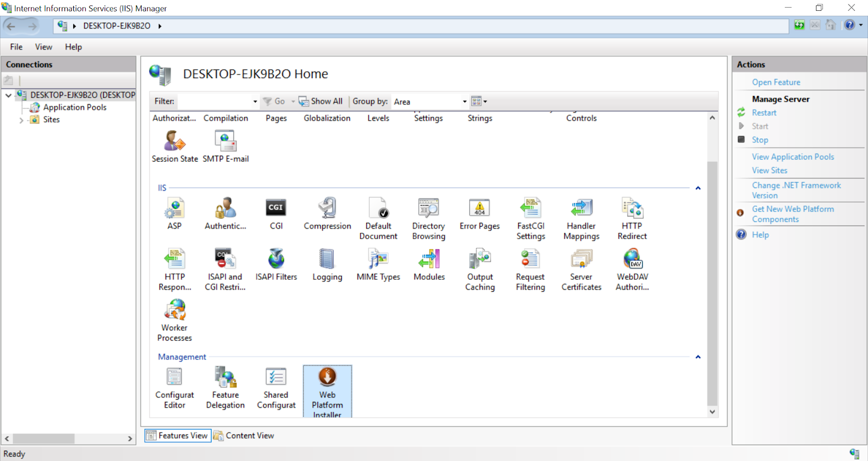Click Get New Web Platform Components
The image size is (868, 461).
[793, 214]
